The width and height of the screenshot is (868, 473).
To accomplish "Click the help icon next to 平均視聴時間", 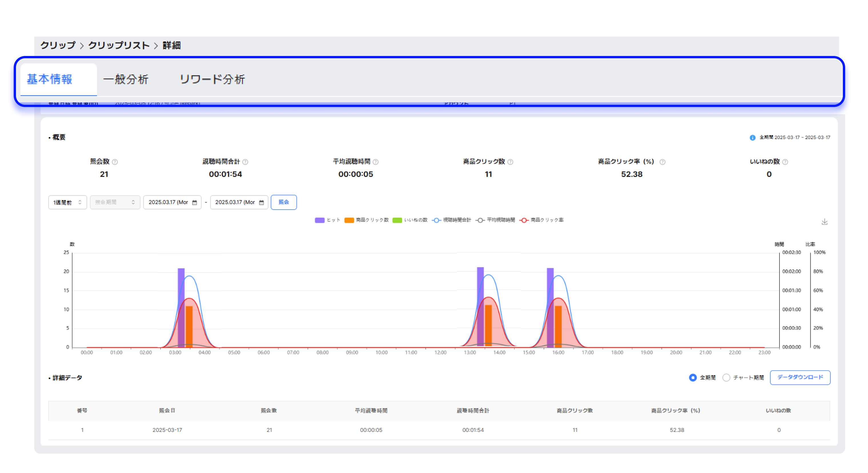I will click(376, 162).
